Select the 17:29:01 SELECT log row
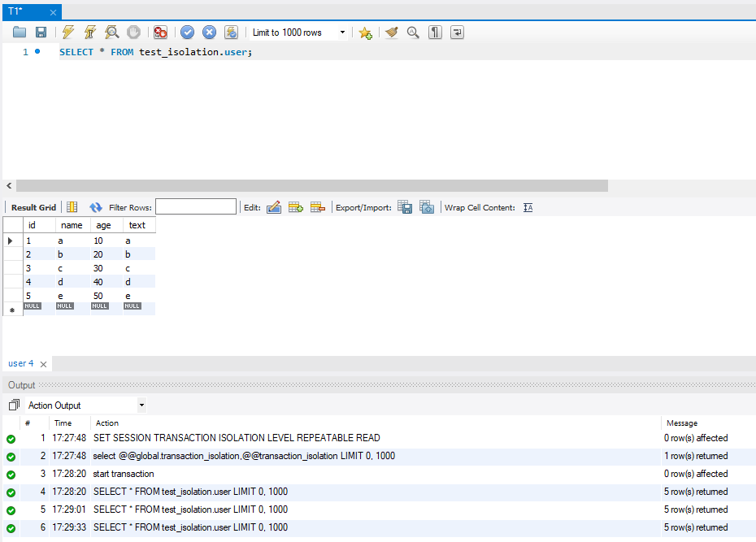The width and height of the screenshot is (756, 542). click(x=379, y=509)
